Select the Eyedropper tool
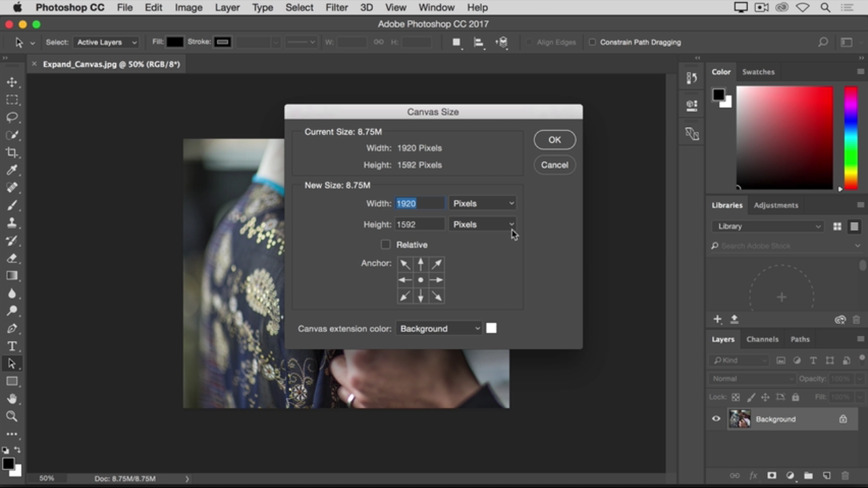This screenshot has width=868, height=488. coord(12,170)
